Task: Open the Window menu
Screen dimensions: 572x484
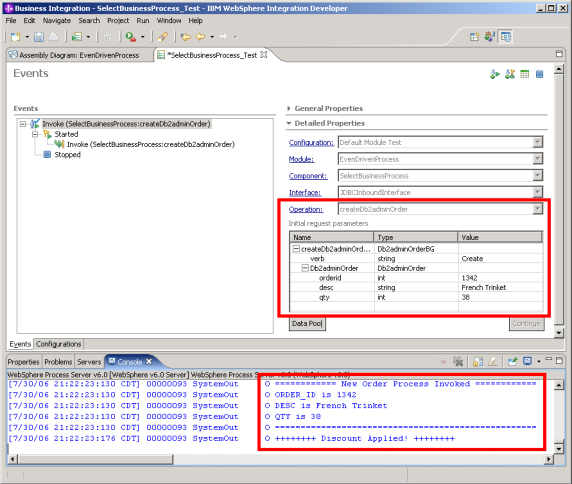Action: (x=169, y=21)
